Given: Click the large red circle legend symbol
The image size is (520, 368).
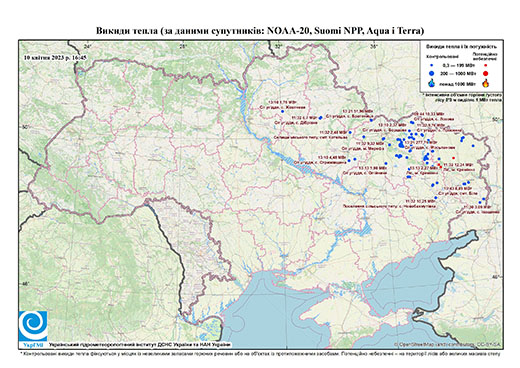Looking at the screenshot, I should pos(486,74).
